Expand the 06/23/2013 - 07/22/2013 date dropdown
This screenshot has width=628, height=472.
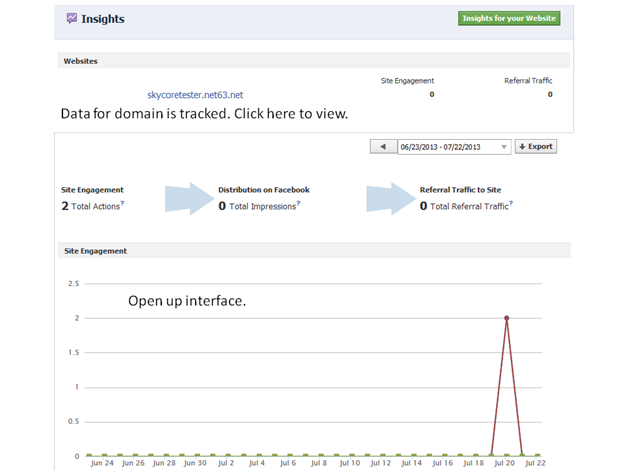click(454, 147)
